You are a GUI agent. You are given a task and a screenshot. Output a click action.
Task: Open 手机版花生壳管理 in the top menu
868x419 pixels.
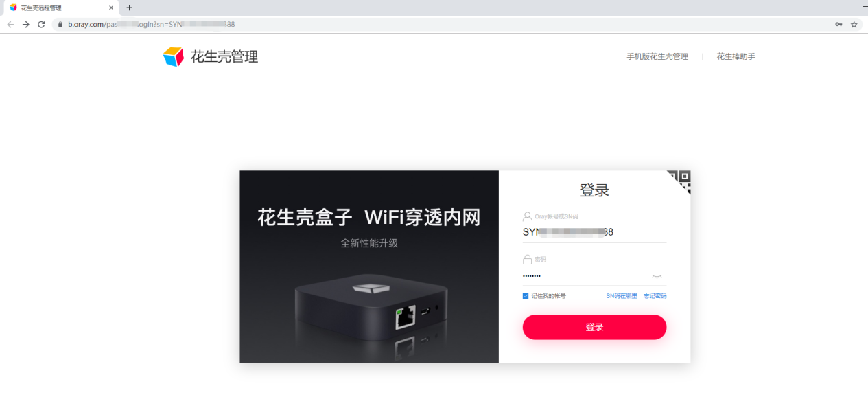point(657,56)
